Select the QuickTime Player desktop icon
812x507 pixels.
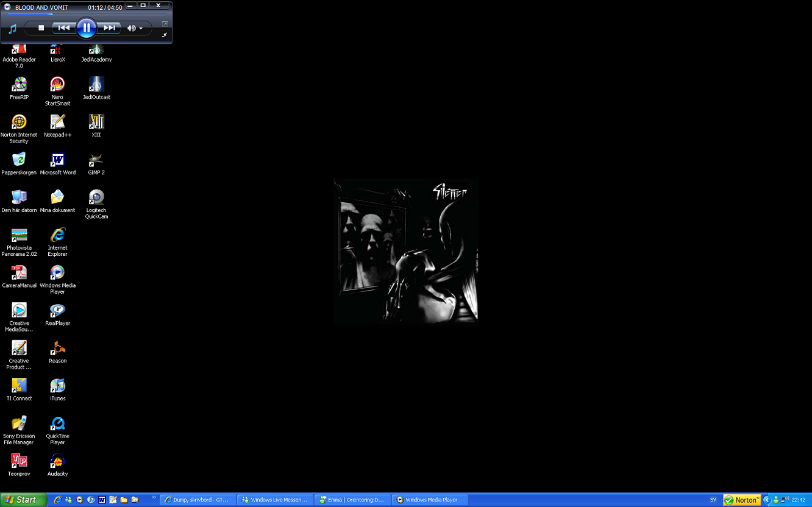pyautogui.click(x=58, y=431)
